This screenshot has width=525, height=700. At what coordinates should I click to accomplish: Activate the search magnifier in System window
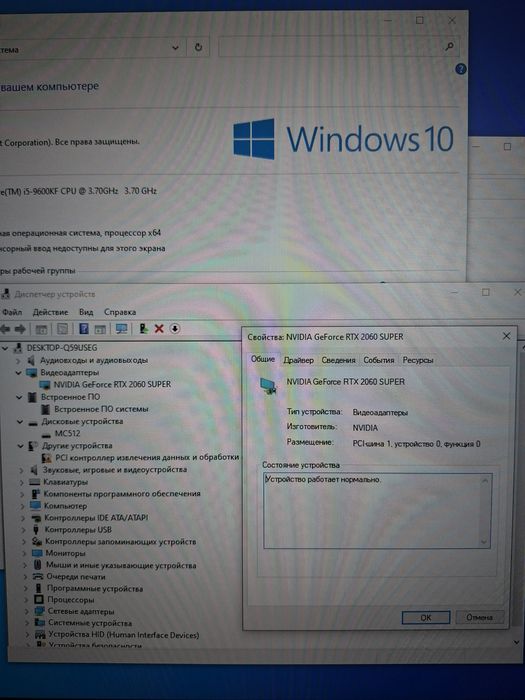point(450,46)
